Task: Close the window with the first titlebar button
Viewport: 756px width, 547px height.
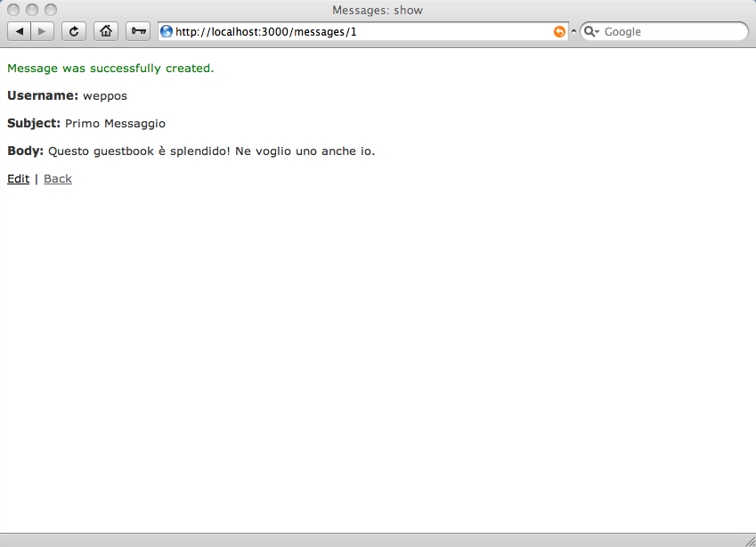Action: click(13, 10)
